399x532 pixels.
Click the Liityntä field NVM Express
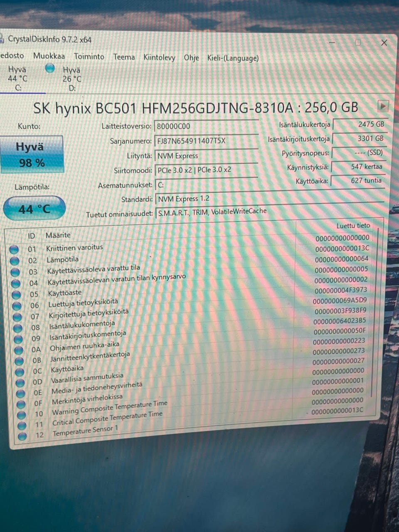click(x=206, y=156)
